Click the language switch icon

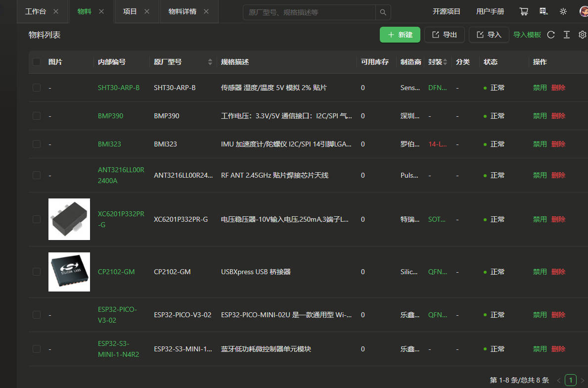click(x=544, y=12)
